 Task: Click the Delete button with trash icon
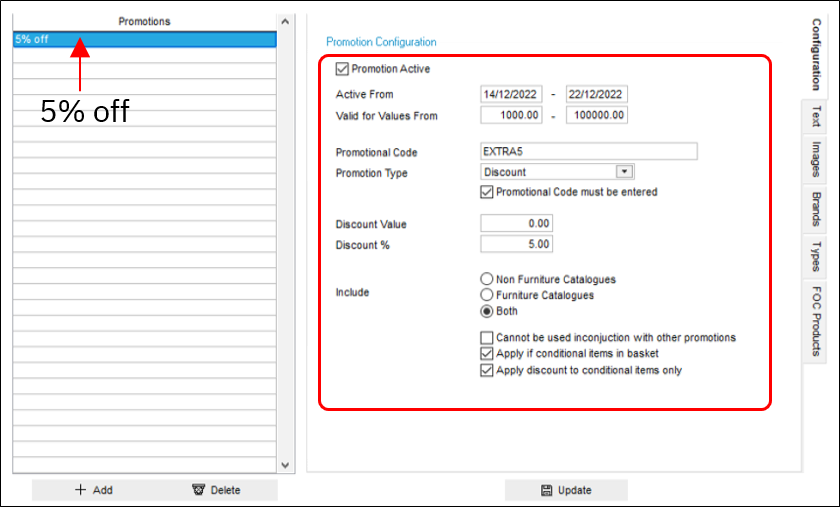pyautogui.click(x=215, y=490)
